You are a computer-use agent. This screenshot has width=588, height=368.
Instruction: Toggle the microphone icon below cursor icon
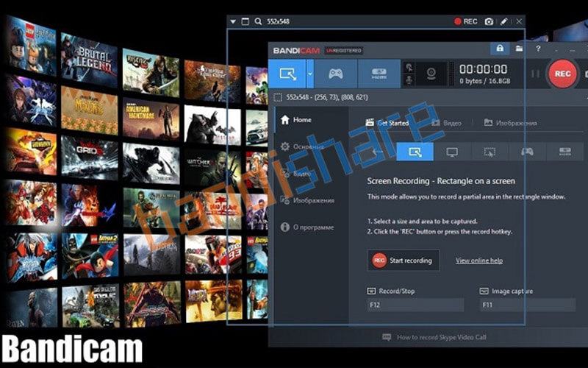pos(409,80)
